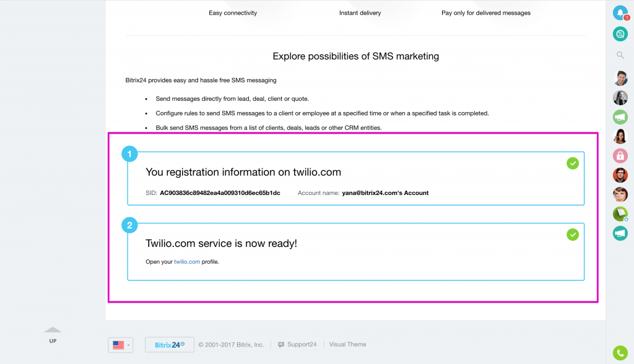Screen dimensions: 634x364
Task: Click 'Easy connectivity' label
Action: 233,13
